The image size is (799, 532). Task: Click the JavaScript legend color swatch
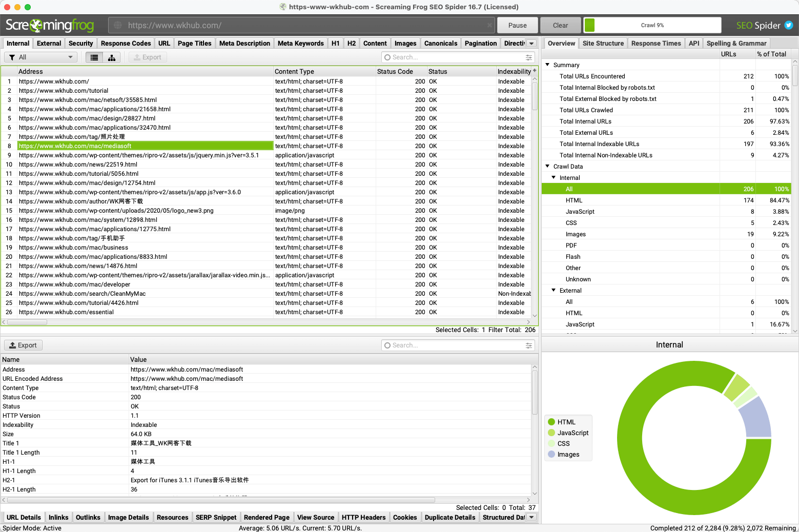click(551, 433)
